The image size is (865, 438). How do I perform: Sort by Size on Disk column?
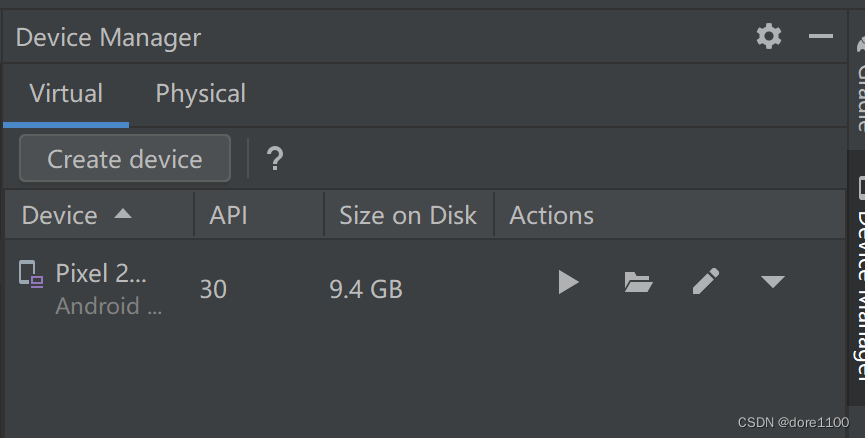407,215
